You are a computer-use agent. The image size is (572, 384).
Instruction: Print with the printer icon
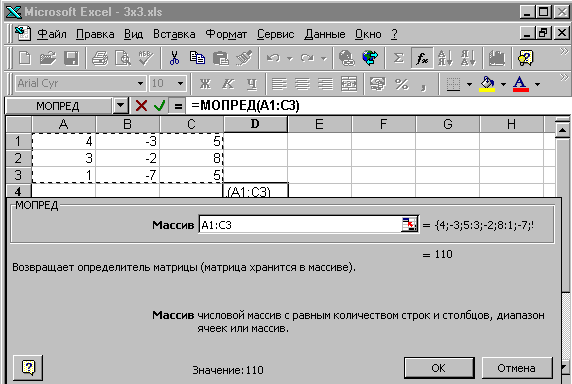click(x=100, y=58)
